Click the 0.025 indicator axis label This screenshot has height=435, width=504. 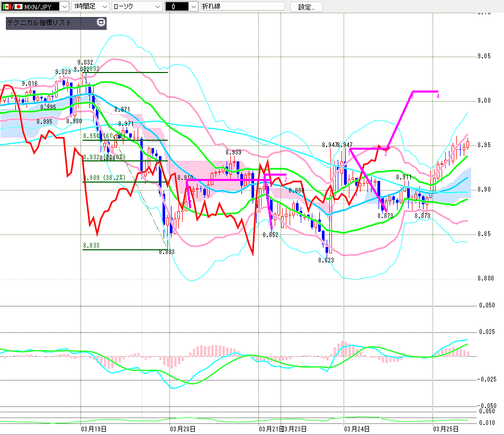point(487,332)
